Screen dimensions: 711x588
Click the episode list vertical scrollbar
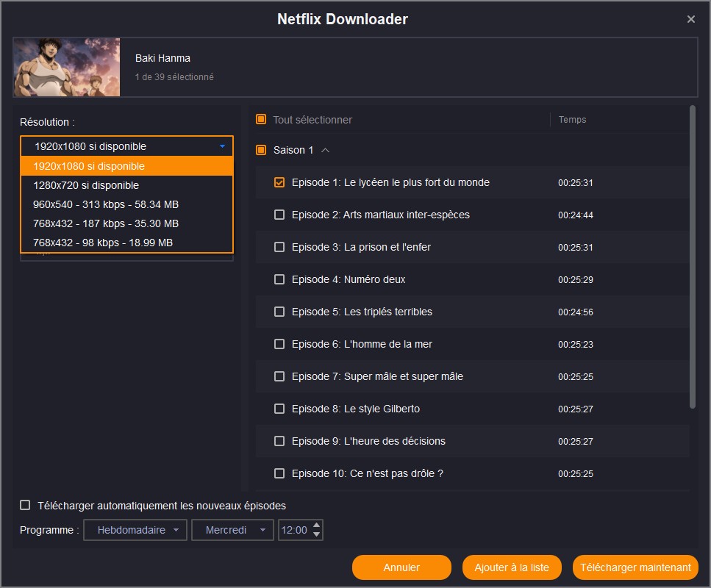(692, 257)
